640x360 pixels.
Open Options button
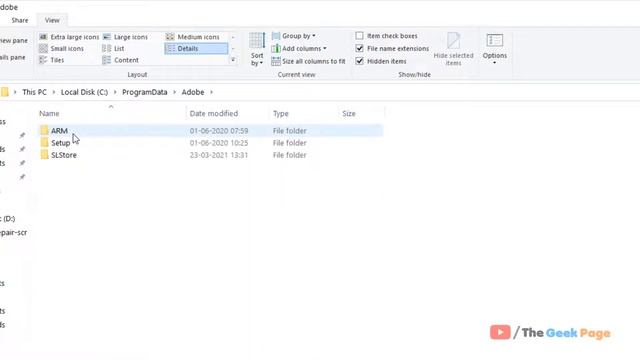[495, 50]
